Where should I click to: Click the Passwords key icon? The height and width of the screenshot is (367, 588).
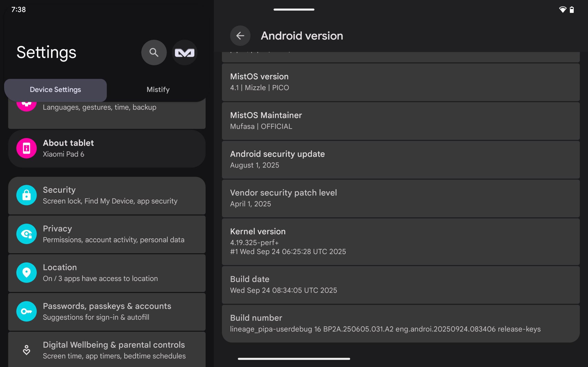click(x=26, y=311)
